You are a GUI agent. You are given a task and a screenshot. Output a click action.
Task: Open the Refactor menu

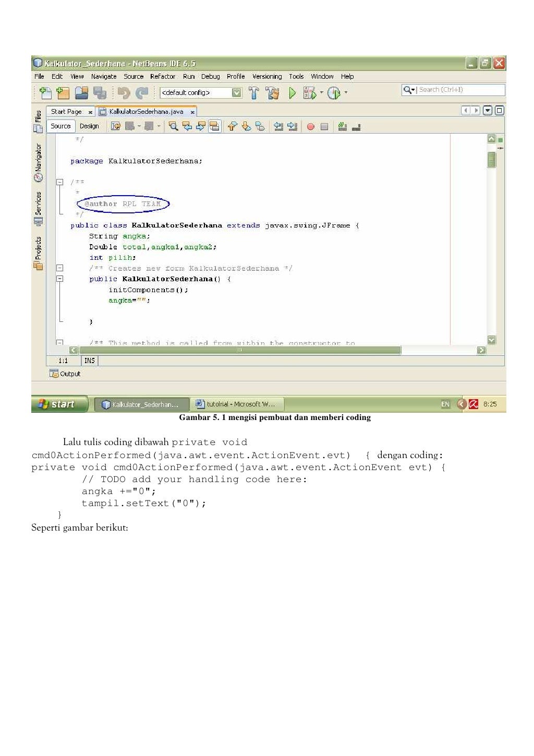click(163, 76)
